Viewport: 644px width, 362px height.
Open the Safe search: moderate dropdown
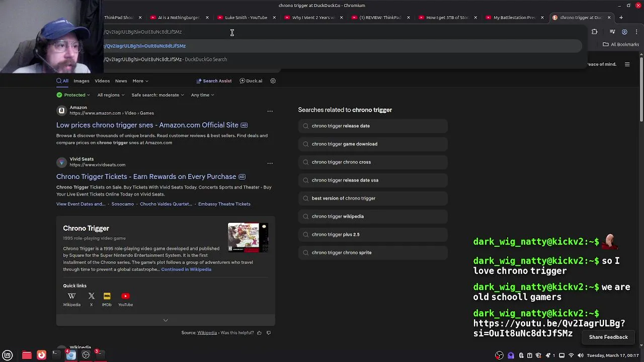157,95
